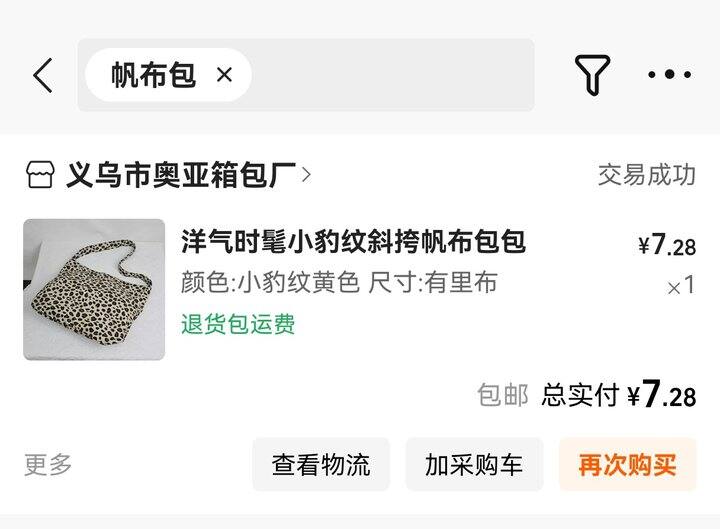Open the filter funnel icon
The image size is (720, 529).
[592, 75]
